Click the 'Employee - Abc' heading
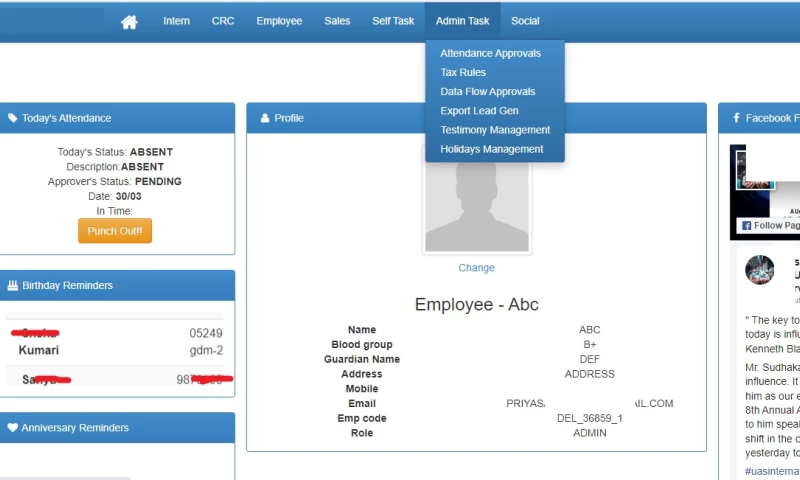Screen dimensions: 800x480 click(476, 305)
